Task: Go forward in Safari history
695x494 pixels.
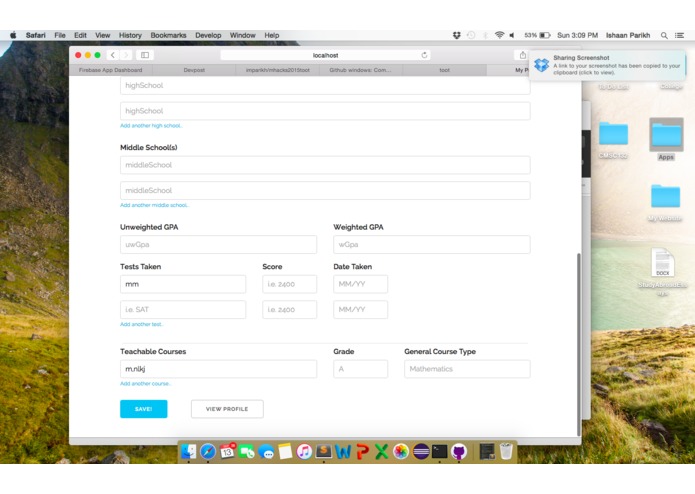Action: coord(125,55)
